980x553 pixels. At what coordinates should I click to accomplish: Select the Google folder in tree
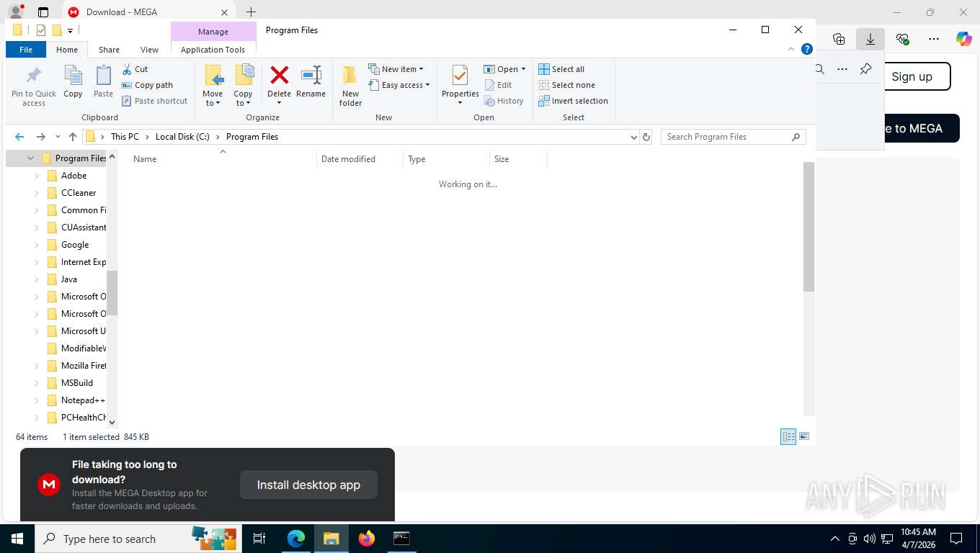coord(75,245)
